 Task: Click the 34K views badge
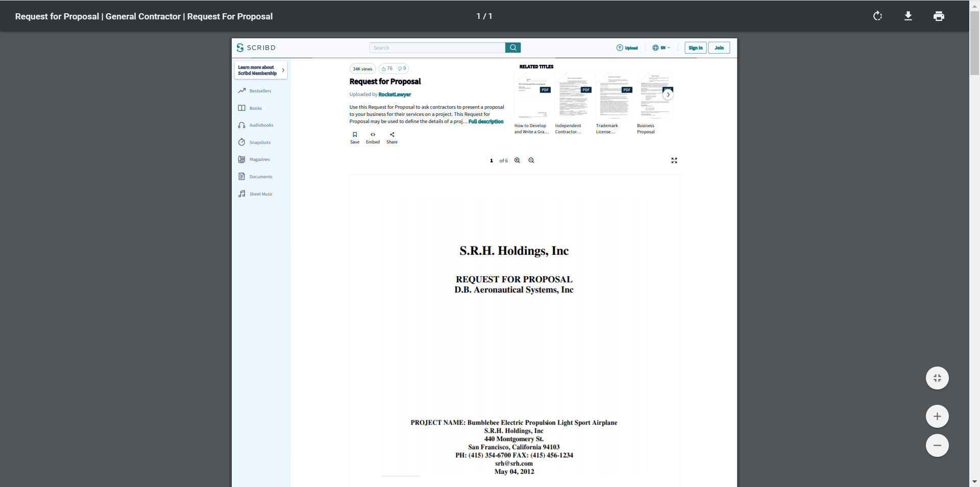tap(362, 69)
